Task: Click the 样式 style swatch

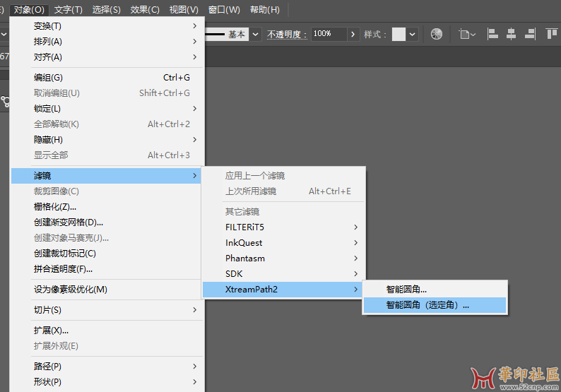Action: pos(399,35)
